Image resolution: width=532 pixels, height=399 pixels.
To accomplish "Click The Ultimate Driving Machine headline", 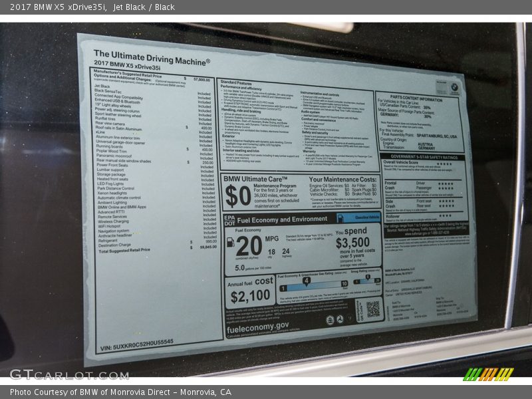I will pyautogui.click(x=152, y=57).
